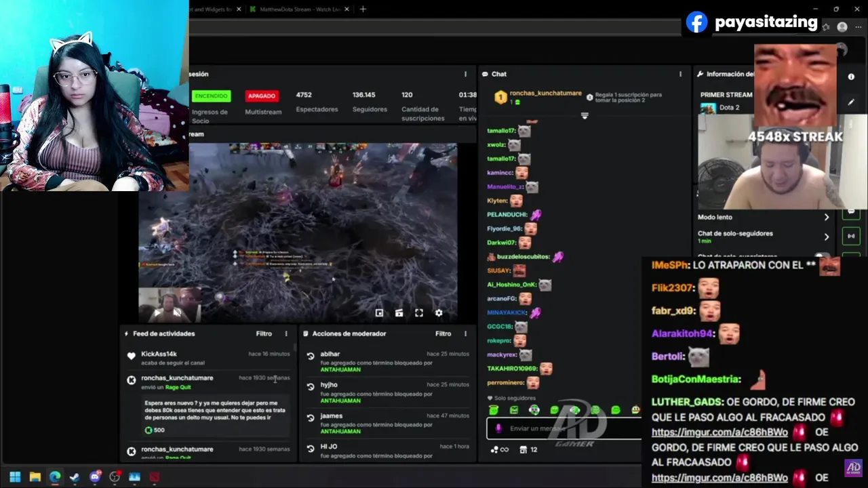Viewport: 868px width, 488px height.
Task: Click the ENCENDIDO status button
Action: 211,96
